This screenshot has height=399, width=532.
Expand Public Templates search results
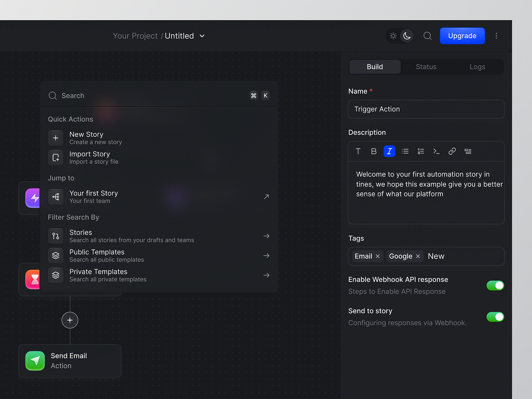coord(266,255)
